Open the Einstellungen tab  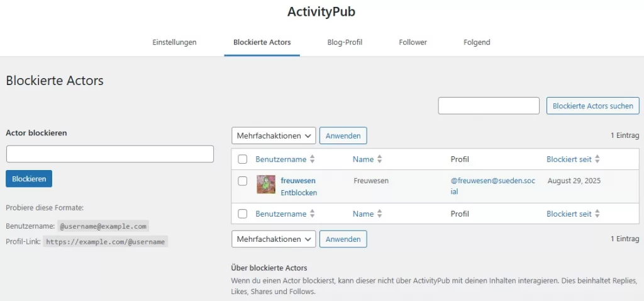174,42
